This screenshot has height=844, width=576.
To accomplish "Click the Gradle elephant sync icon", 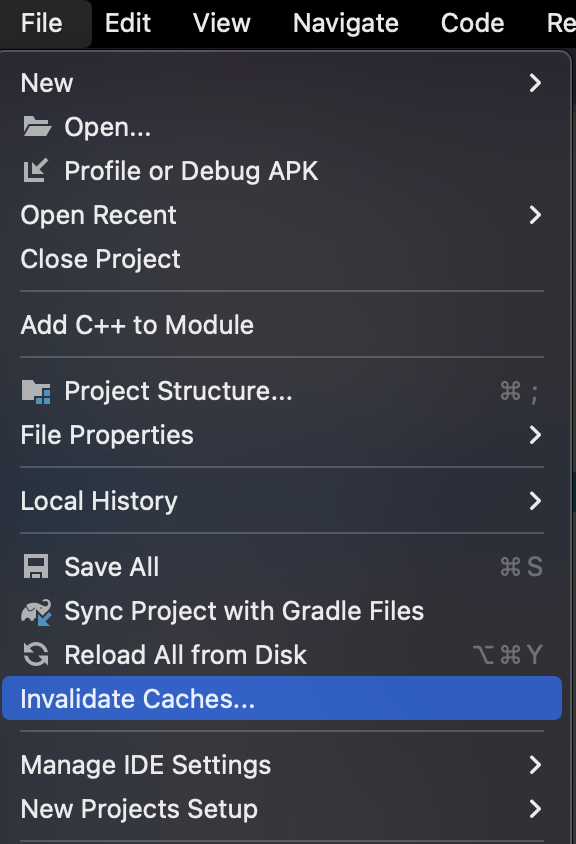I will (x=36, y=611).
